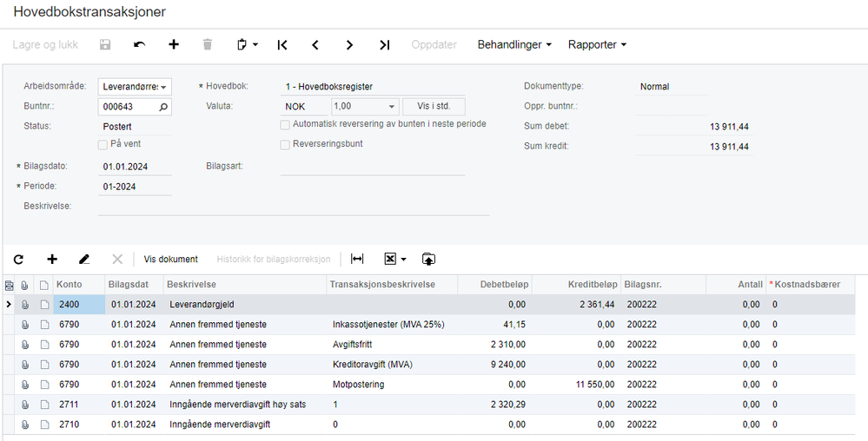Toggle Automatisk reversering av bunten checkbox
Viewport: 868px width, 441px height.
click(x=285, y=124)
